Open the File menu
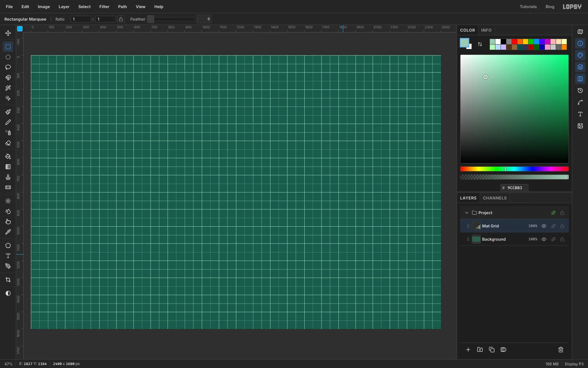 click(9, 7)
